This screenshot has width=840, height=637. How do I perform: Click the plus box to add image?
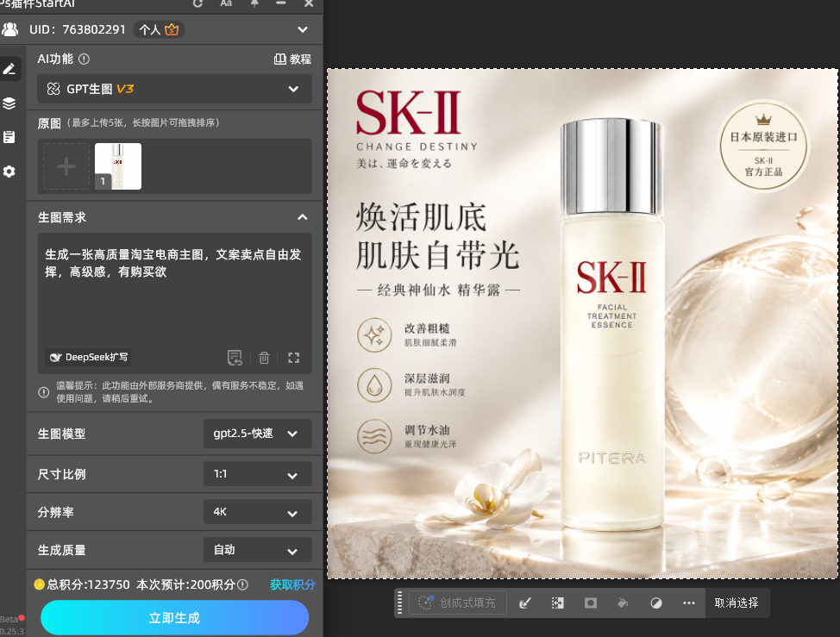click(66, 166)
